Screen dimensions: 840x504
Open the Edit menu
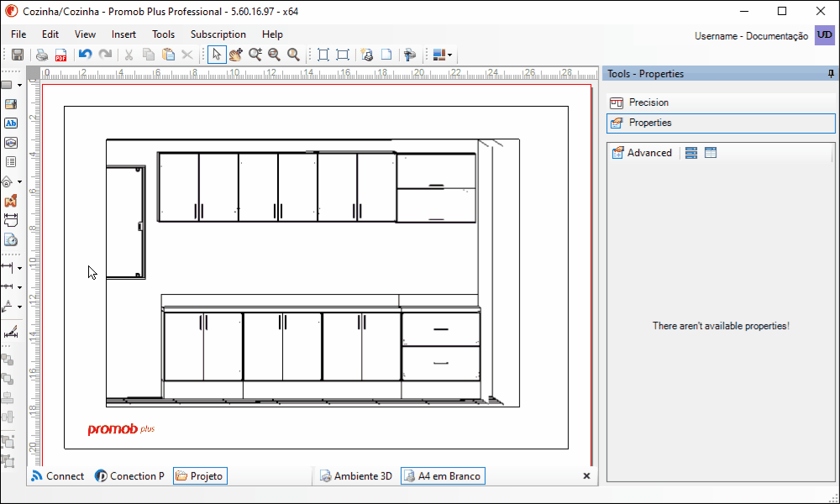(50, 34)
